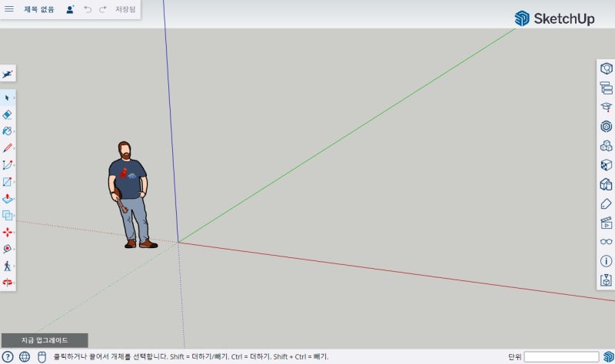The image size is (615, 364).
Task: Select the Move tool
Action: point(7,233)
